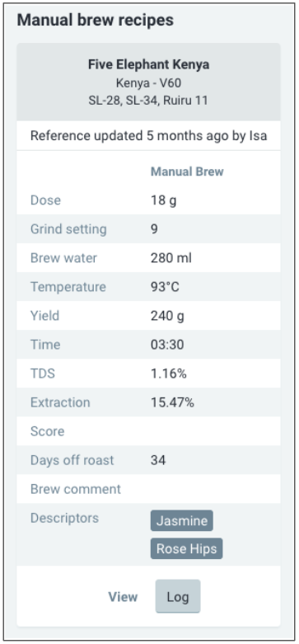Screen dimensions: 299x644
Task: Select the Jasmine descriptor tag
Action: coord(182,521)
